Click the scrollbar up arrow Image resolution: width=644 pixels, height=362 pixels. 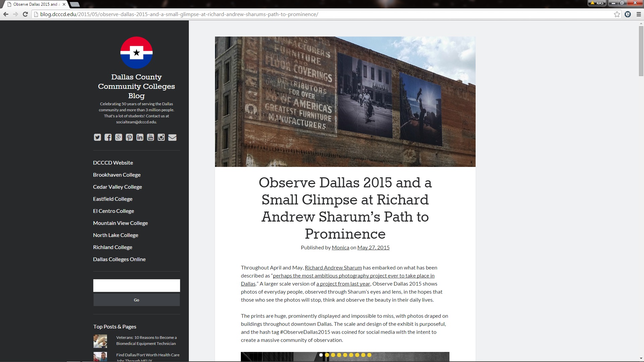(x=641, y=23)
